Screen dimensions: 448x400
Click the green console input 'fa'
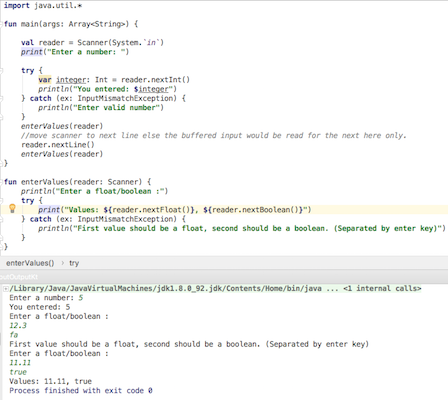coord(14,335)
